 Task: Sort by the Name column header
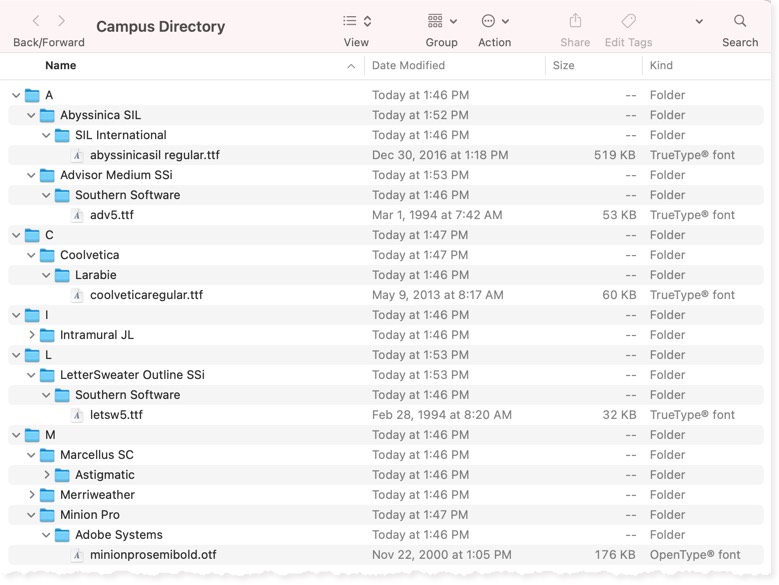click(x=61, y=66)
